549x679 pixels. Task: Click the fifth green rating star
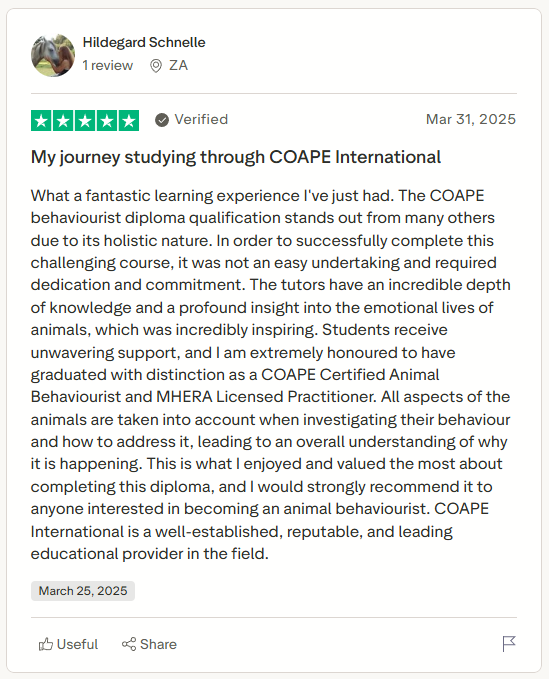129,121
